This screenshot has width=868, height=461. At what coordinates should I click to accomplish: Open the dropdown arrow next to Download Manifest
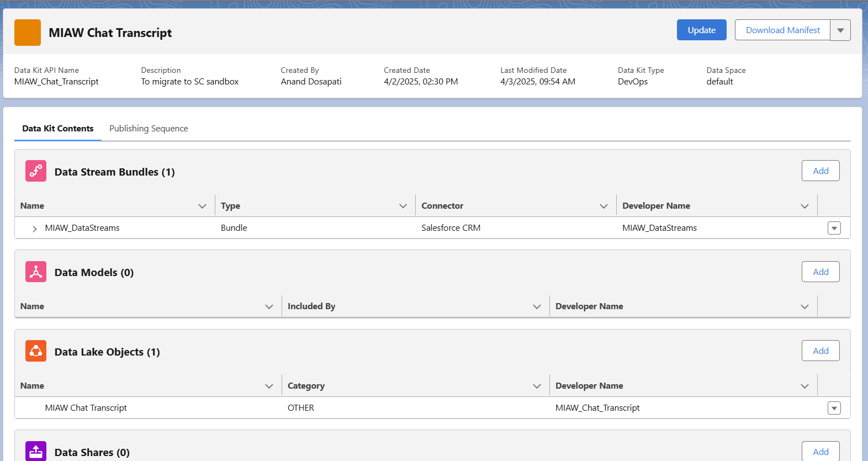point(840,30)
